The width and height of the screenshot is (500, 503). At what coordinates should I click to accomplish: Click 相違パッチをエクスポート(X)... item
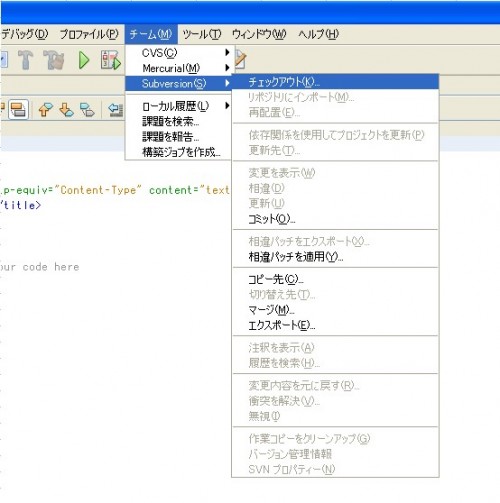click(x=335, y=241)
